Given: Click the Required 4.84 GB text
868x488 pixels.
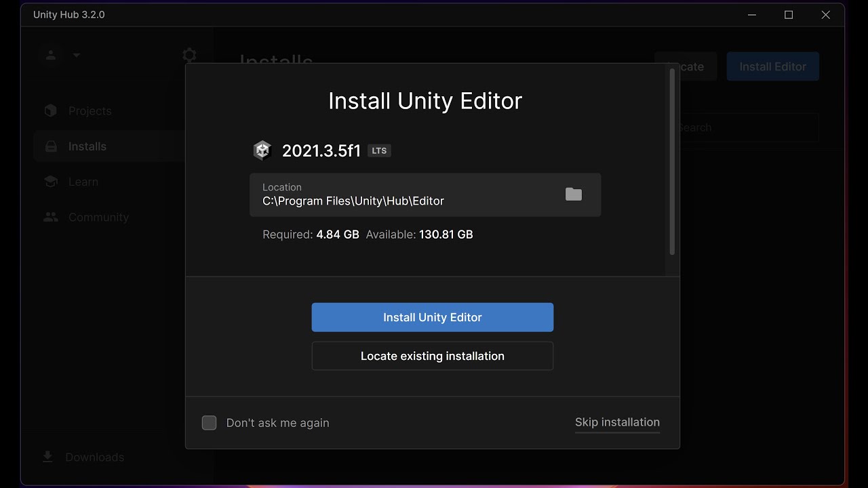Looking at the screenshot, I should click(x=311, y=235).
